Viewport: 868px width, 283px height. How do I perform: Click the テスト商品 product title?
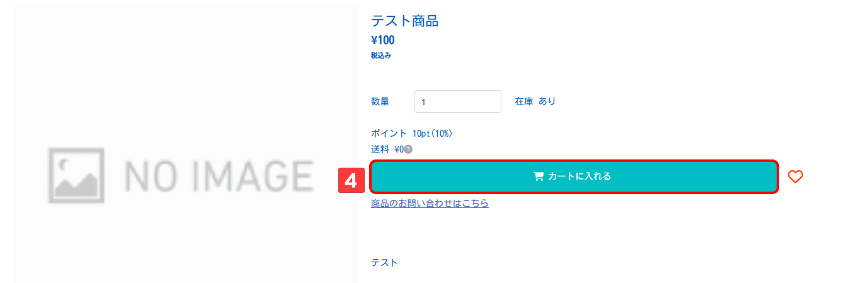[404, 21]
